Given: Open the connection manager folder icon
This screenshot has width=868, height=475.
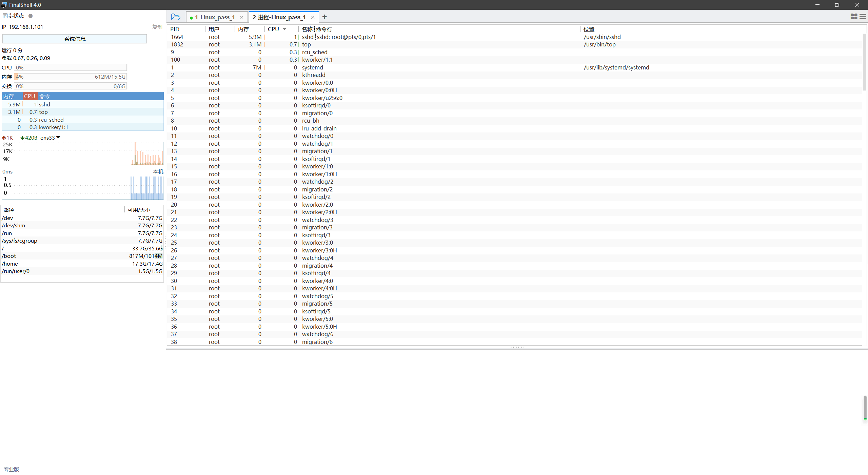Looking at the screenshot, I should (175, 17).
